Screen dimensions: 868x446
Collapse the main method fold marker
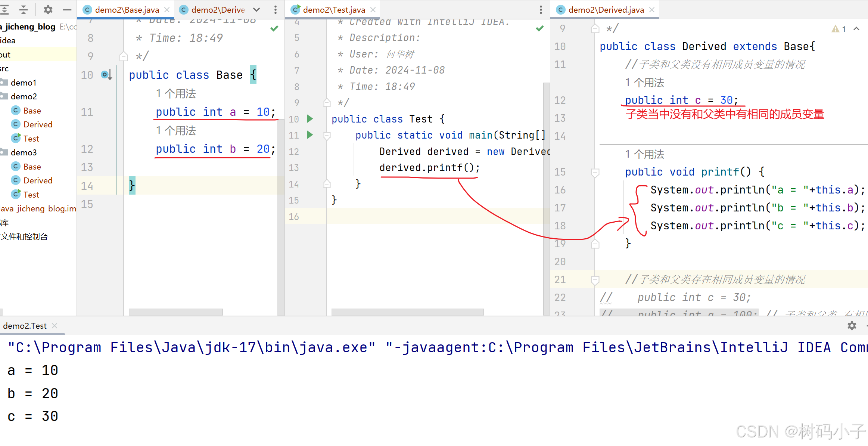point(327,136)
